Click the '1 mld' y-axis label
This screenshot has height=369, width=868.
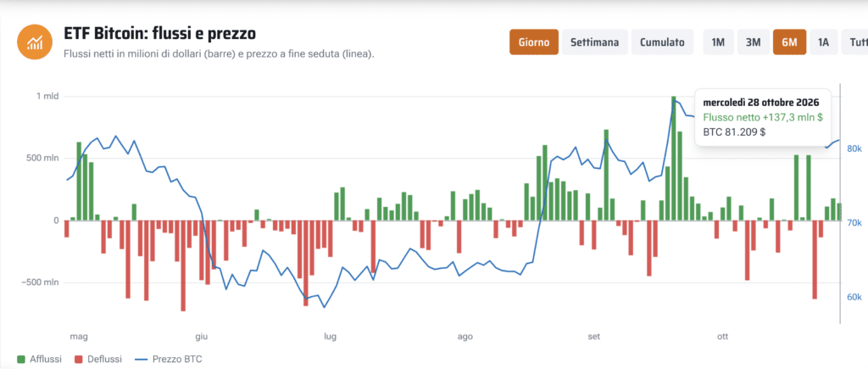[47, 97]
